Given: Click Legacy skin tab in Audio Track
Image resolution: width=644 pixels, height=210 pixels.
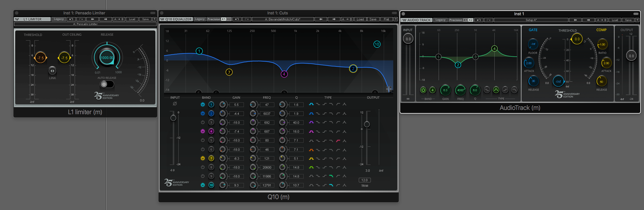Looking at the screenshot, I should pos(440,20).
